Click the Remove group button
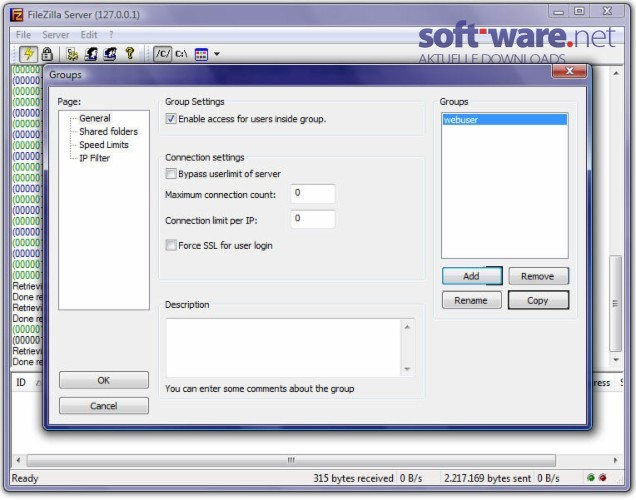This screenshot has width=636, height=500. [538, 276]
